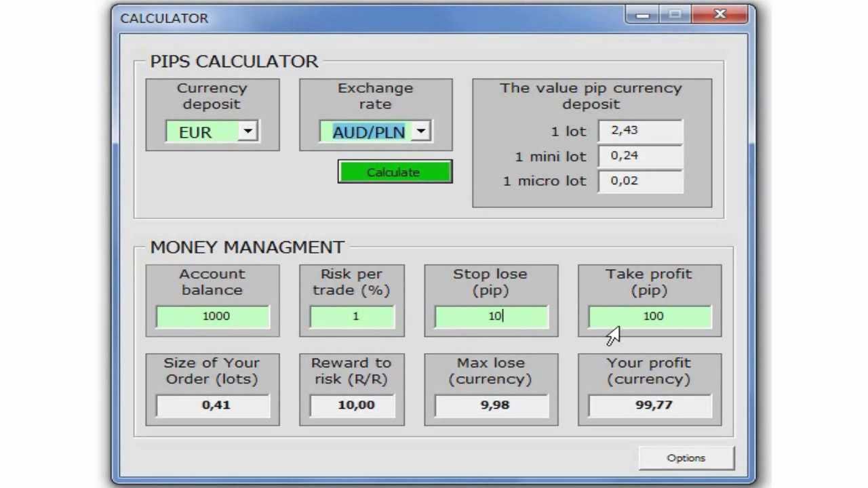Click the PIPS CALCULATOR section heading
The height and width of the screenshot is (488, 868).
[x=234, y=62]
